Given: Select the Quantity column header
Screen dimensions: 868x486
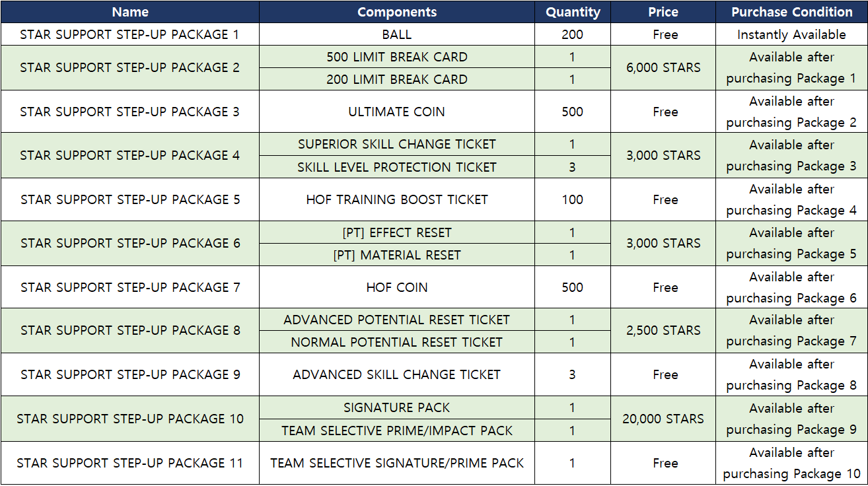Looking at the screenshot, I should tap(573, 12).
